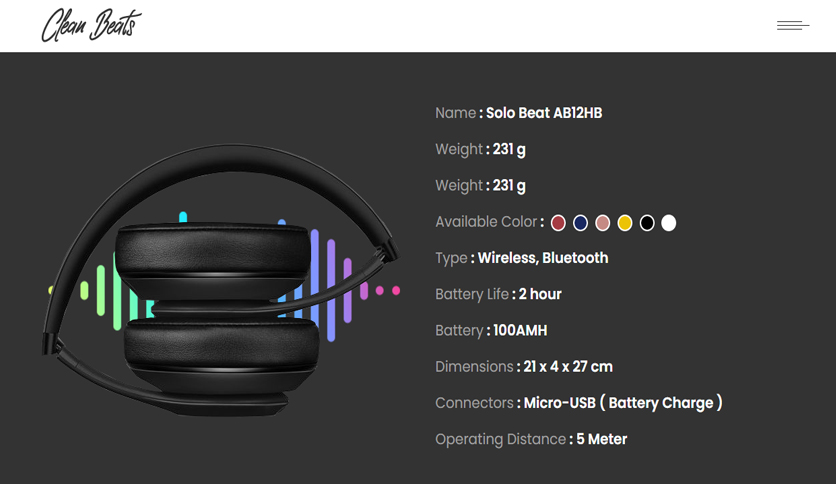This screenshot has height=484, width=836.
Task: Click the 21 x 4 x 27 cm dimensions
Action: pos(568,367)
